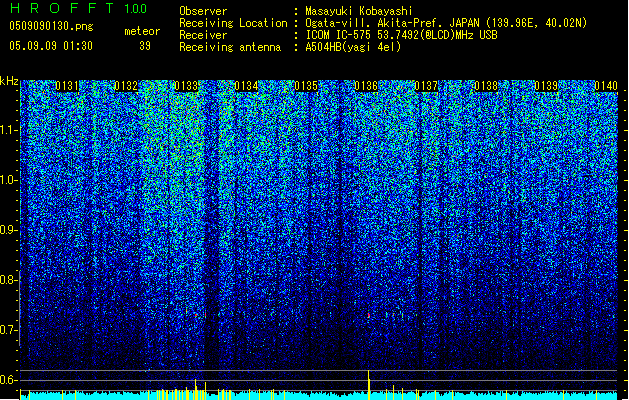
Task: Click the 1.1 kHz axis tick label
Action: (9, 130)
